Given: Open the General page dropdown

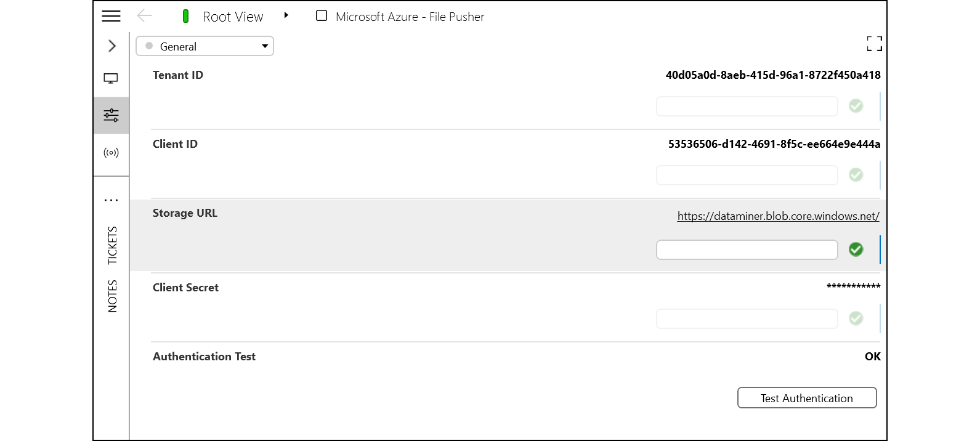Looking at the screenshot, I should (205, 46).
